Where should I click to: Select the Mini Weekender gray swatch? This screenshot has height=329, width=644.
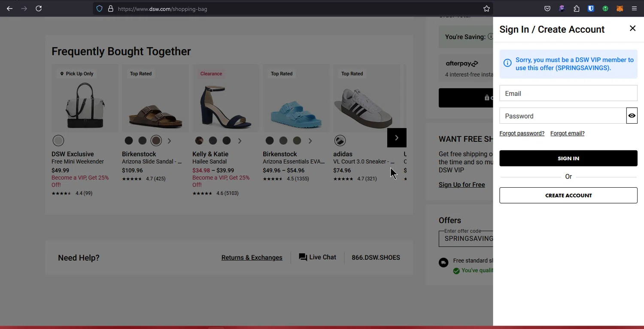click(58, 140)
